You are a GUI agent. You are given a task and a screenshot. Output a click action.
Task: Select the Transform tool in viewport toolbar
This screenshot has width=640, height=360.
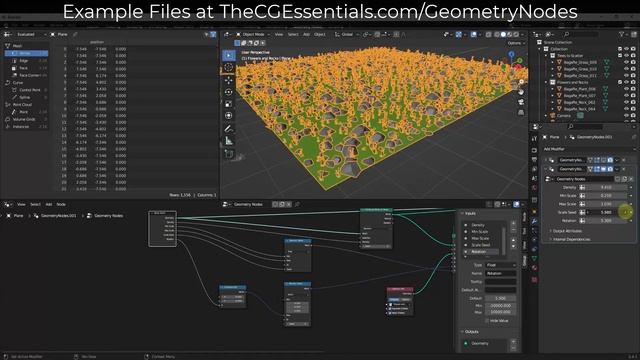[229, 116]
